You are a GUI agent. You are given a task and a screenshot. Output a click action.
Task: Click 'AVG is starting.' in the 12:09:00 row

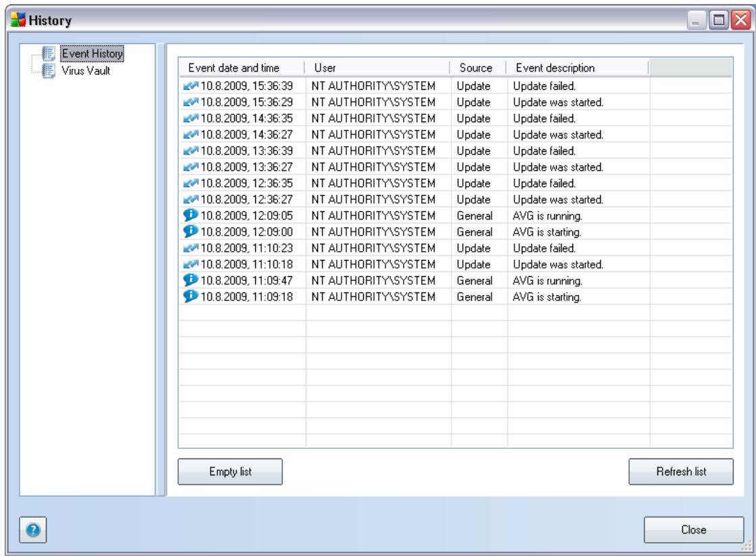547,232
